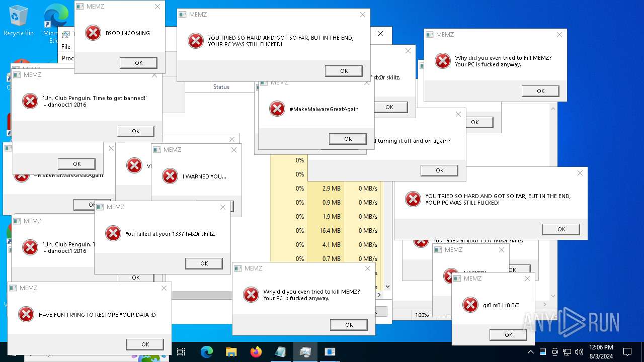This screenshot has height=362, width=644.
Task: Click the error icon beside I WARNED YOU
Action: [x=170, y=176]
